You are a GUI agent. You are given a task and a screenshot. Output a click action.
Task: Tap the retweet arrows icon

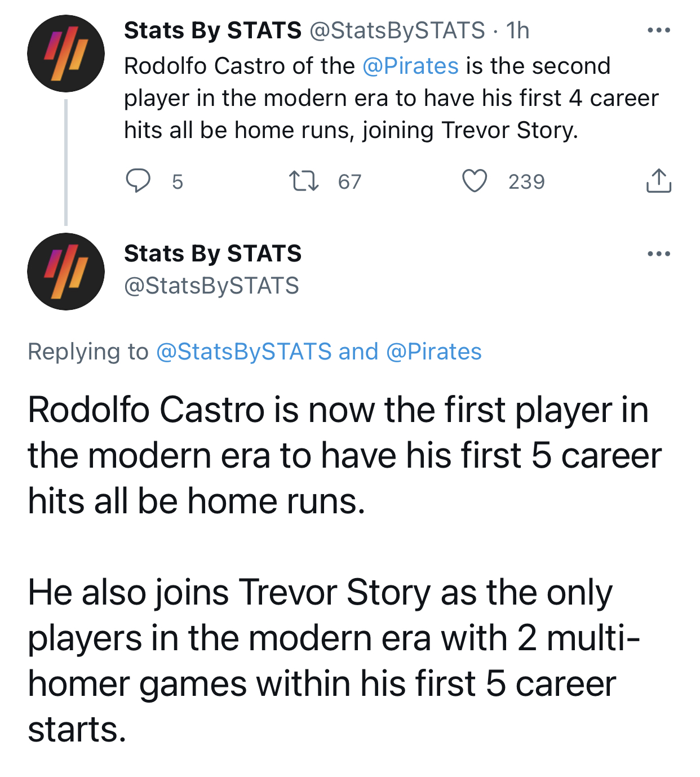(x=304, y=181)
